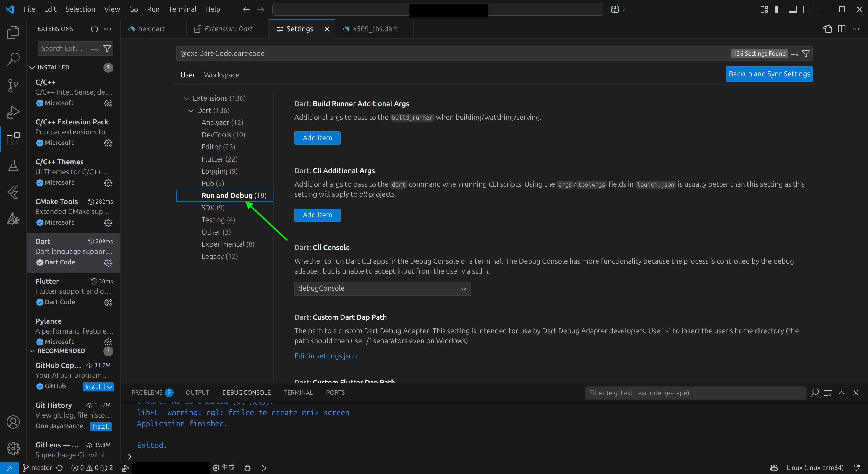Screen dimensions: 868x474
Task: Switch to the Workspace settings tab
Action: click(x=221, y=75)
